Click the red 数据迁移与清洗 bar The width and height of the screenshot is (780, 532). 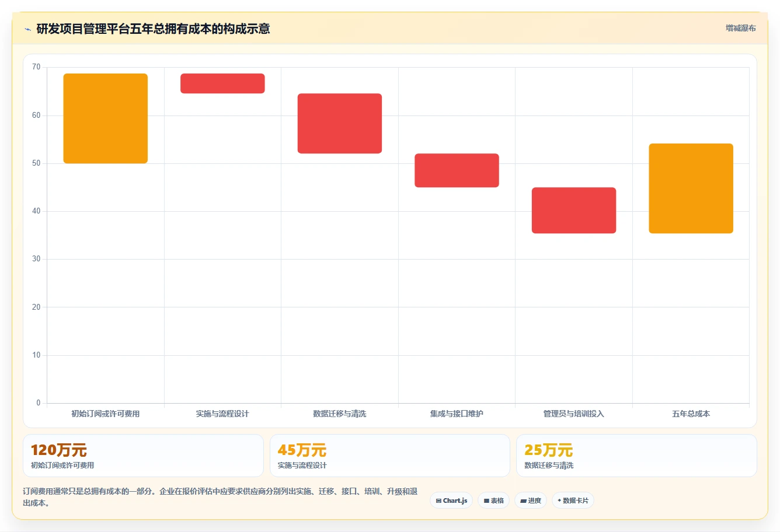coord(340,124)
